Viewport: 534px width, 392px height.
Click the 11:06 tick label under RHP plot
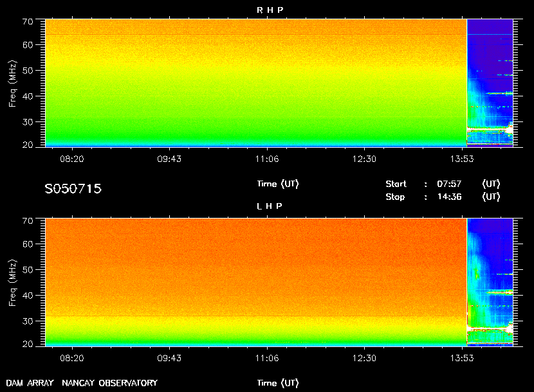tap(267, 159)
